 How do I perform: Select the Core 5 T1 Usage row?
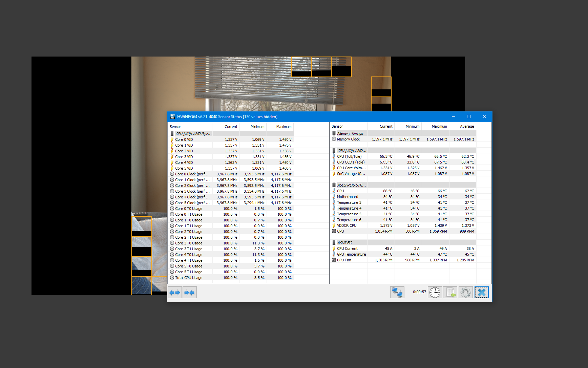231,272
